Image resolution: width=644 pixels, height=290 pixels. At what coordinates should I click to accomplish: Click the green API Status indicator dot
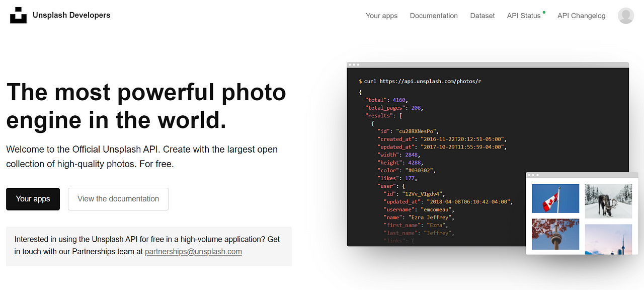[544, 12]
